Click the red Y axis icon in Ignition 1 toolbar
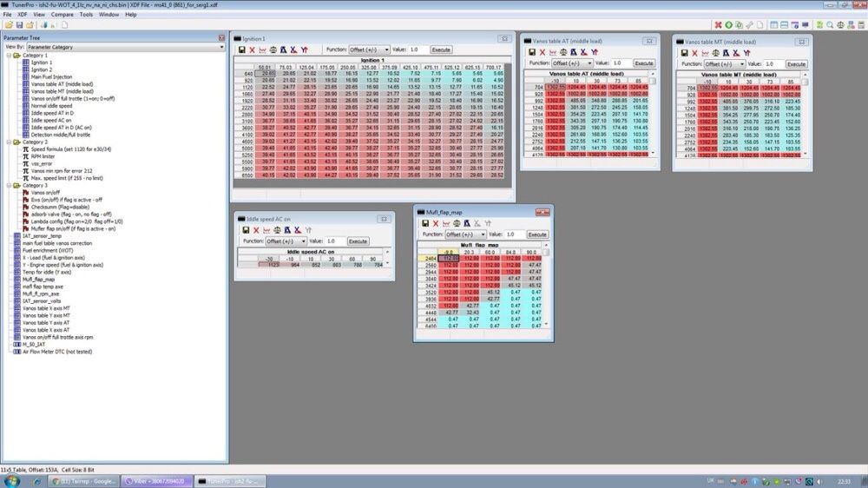The image size is (868, 488). coord(304,49)
